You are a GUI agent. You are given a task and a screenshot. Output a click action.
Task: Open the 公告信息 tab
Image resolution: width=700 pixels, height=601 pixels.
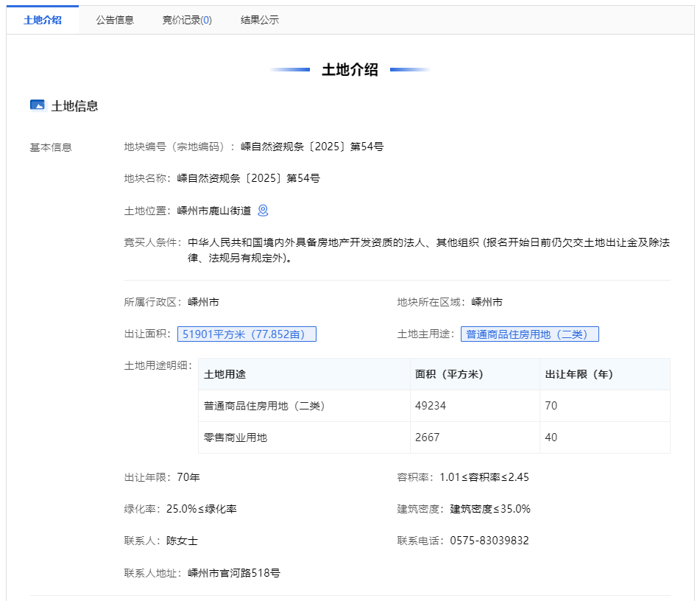(x=115, y=20)
